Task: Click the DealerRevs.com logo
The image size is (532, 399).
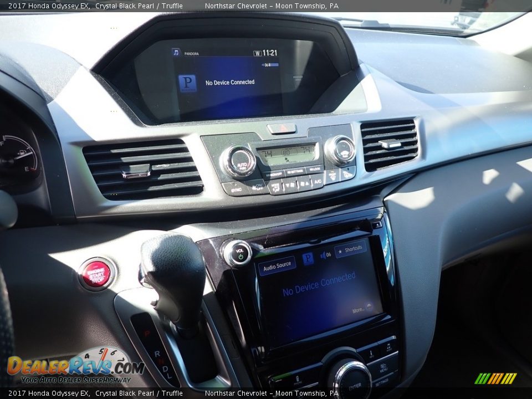Action: pyautogui.click(x=76, y=366)
